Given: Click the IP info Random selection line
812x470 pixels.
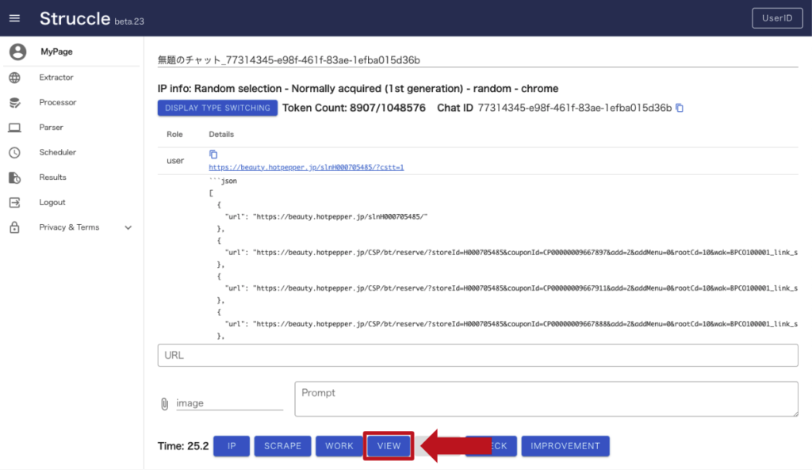Looking at the screenshot, I should point(358,89).
